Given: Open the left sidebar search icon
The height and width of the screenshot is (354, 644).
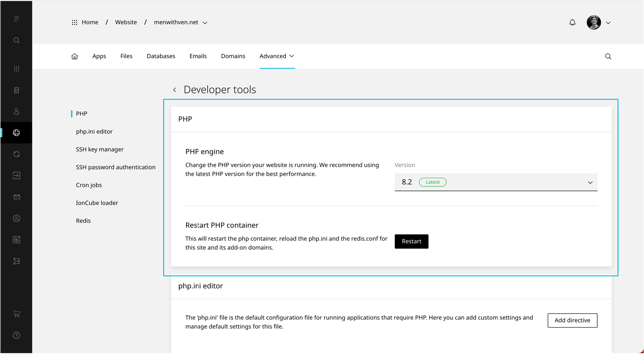Looking at the screenshot, I should pyautogui.click(x=16, y=40).
